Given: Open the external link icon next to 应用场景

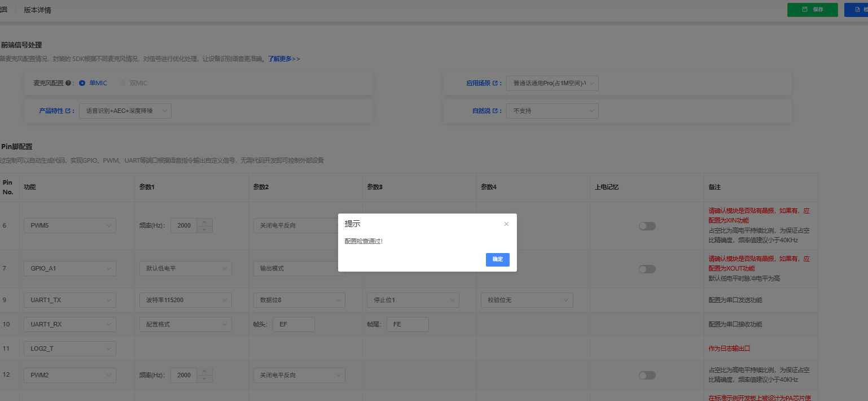Looking at the screenshot, I should click(x=495, y=83).
